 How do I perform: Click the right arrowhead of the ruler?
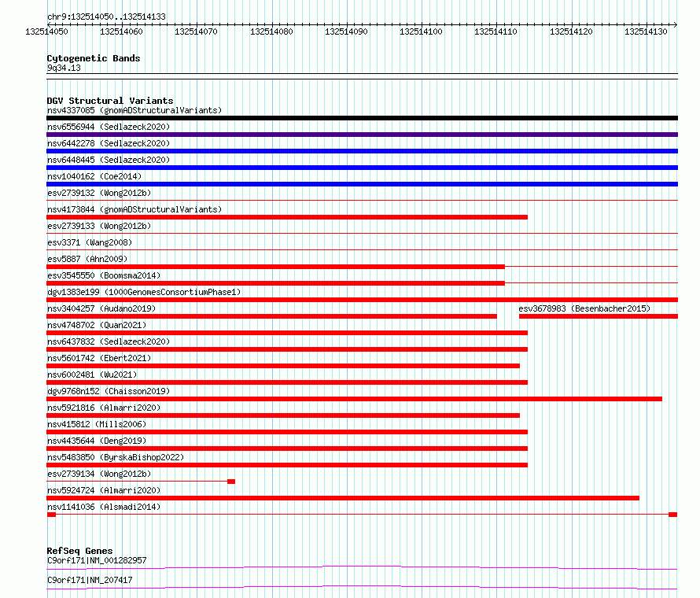pos(675,24)
